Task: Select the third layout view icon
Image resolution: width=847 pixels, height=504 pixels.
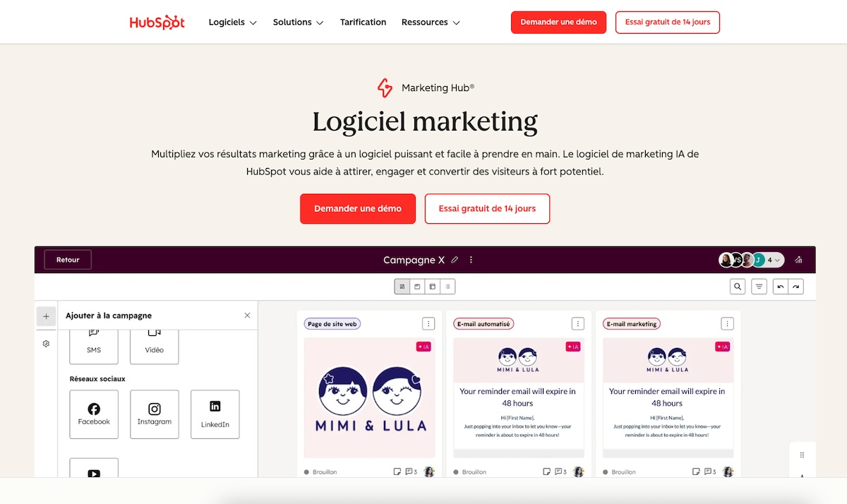Action: click(x=433, y=287)
